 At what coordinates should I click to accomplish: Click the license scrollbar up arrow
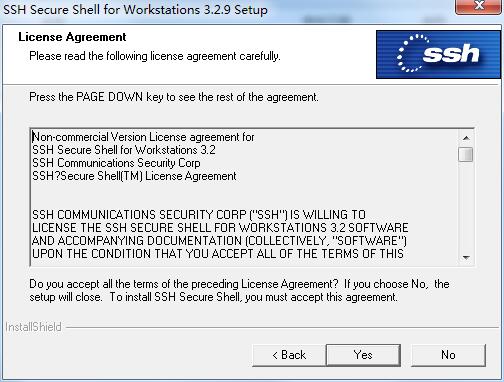pos(466,138)
